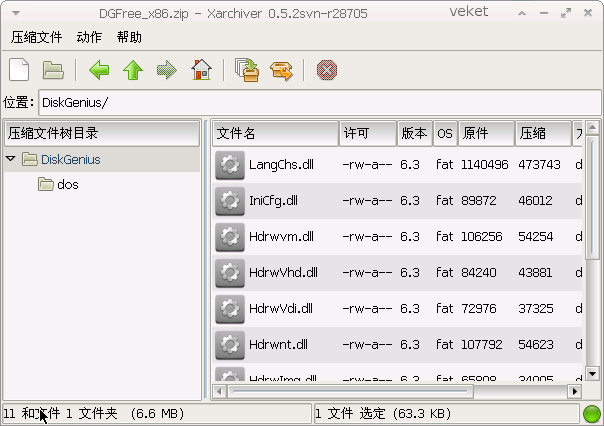The width and height of the screenshot is (604, 426).
Task: Select the Hdrwnt.dll file name
Action: point(278,344)
